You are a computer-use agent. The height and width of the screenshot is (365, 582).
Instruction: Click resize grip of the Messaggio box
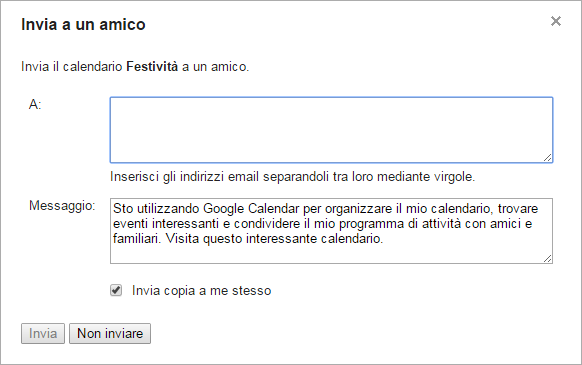click(x=548, y=259)
